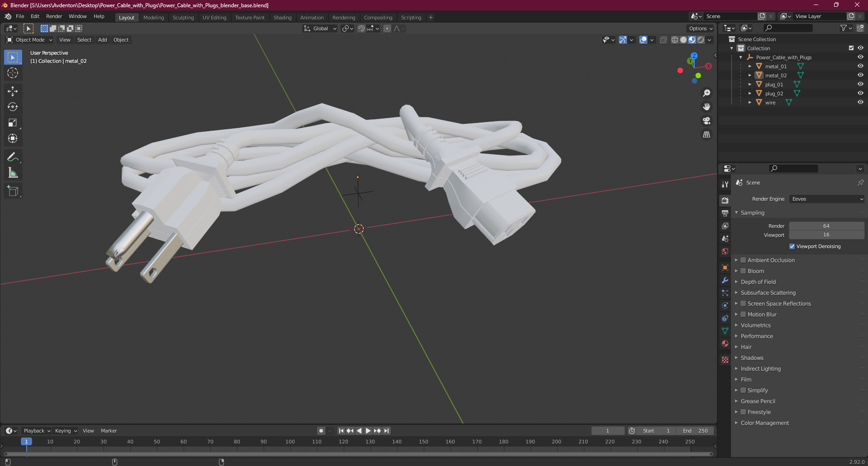Open the Texture properties checker tab
The height and width of the screenshot is (466, 868).
[x=725, y=360]
